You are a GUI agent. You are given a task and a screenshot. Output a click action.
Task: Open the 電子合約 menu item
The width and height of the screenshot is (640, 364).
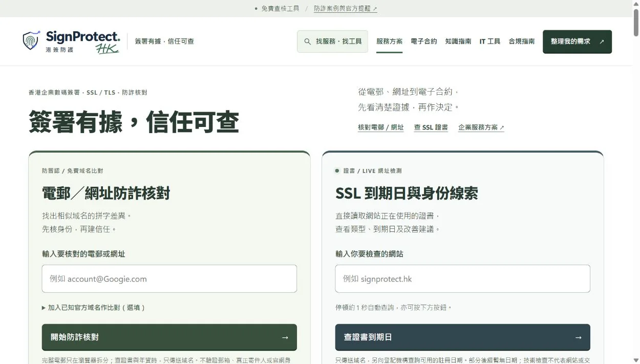[x=424, y=41]
